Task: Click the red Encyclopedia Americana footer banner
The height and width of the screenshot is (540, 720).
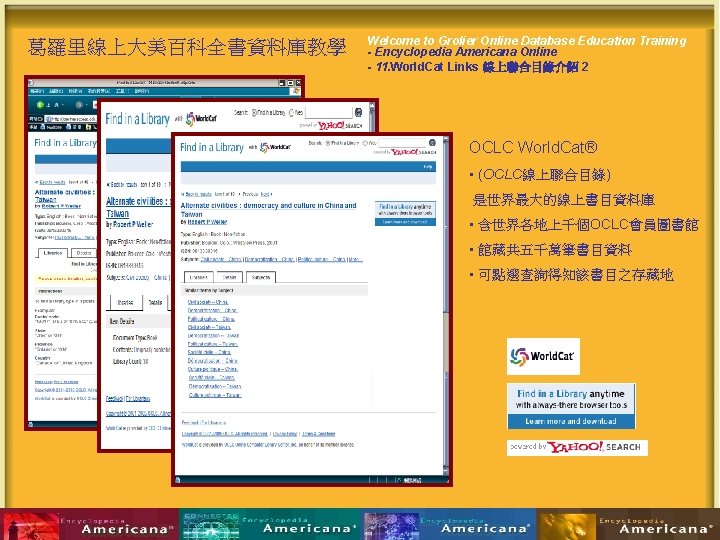Action: click(x=90, y=524)
